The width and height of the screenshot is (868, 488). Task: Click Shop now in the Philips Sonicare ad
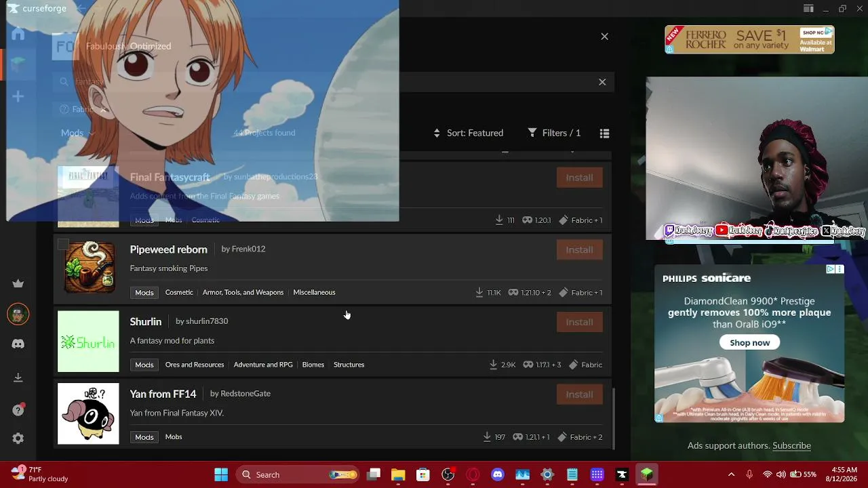click(749, 343)
